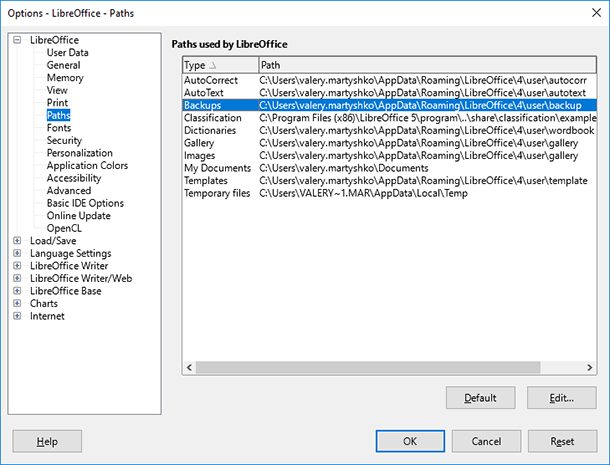This screenshot has height=465, width=610.
Task: Open Online Update settings
Action: 79,216
